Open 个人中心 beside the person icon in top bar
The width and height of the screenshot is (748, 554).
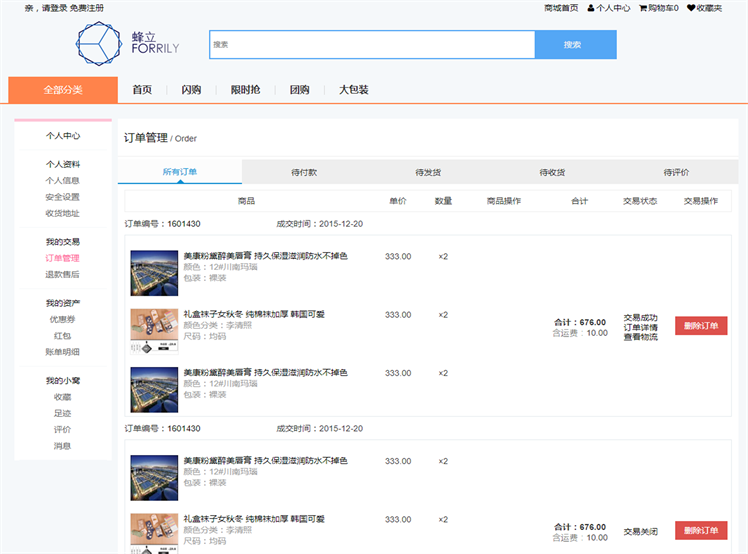(613, 8)
